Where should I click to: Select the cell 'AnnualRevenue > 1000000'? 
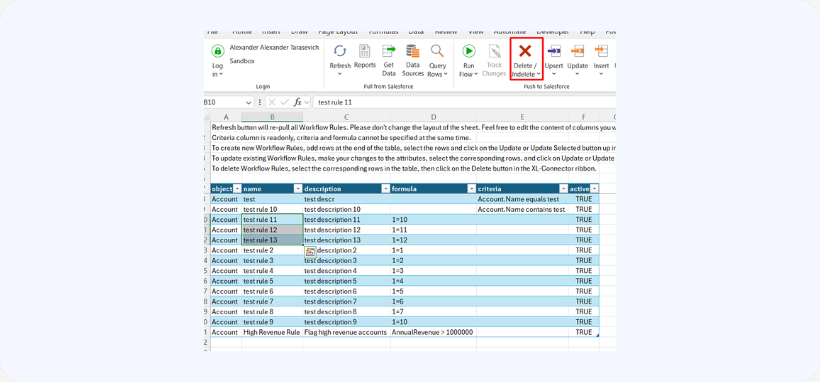(433, 332)
